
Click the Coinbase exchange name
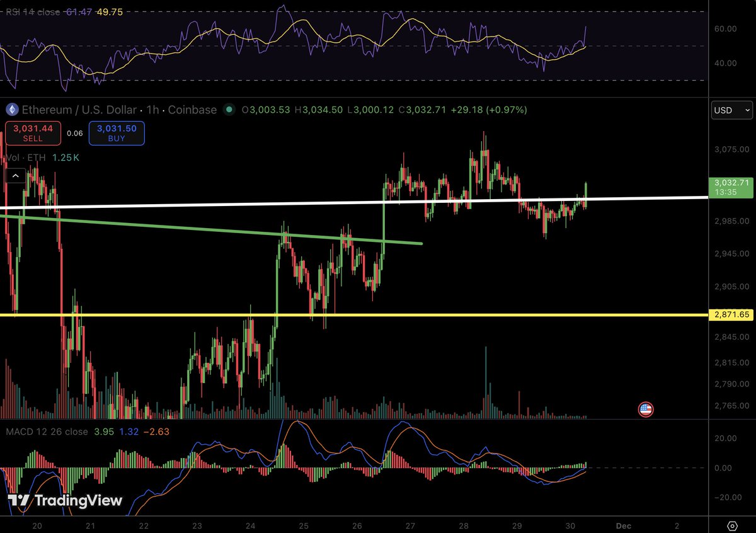[x=191, y=110]
